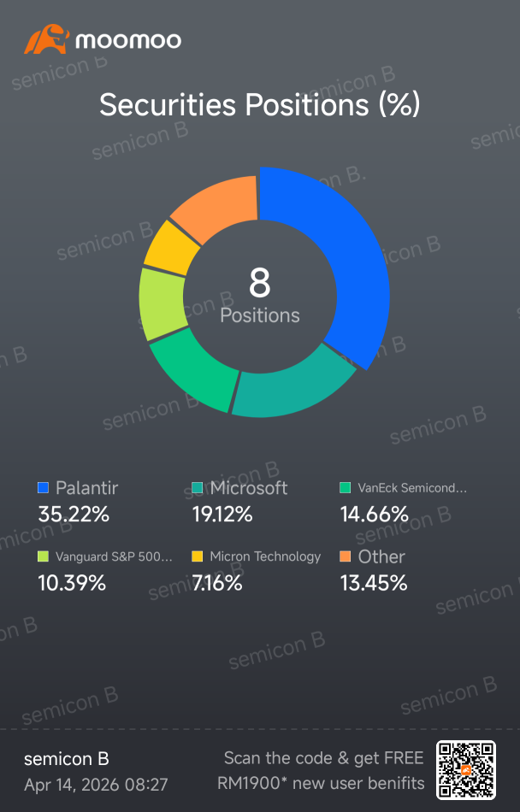Click the moomoo bull logo icon
This screenshot has width=520, height=812.
coord(47,38)
